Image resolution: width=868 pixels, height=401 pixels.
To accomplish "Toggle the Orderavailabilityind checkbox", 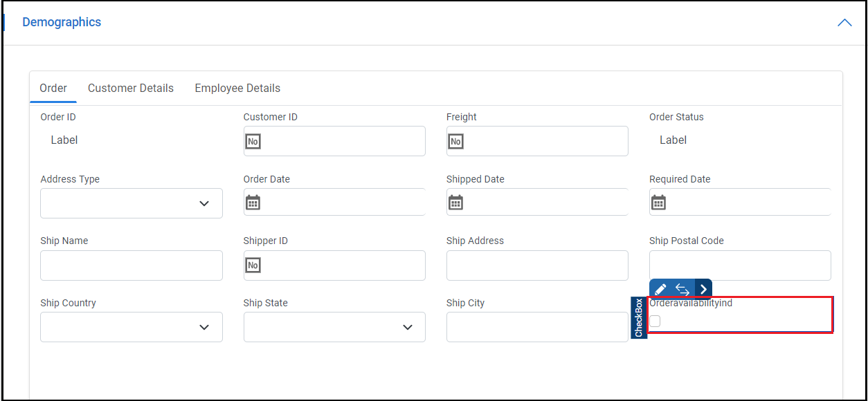I will tap(655, 321).
